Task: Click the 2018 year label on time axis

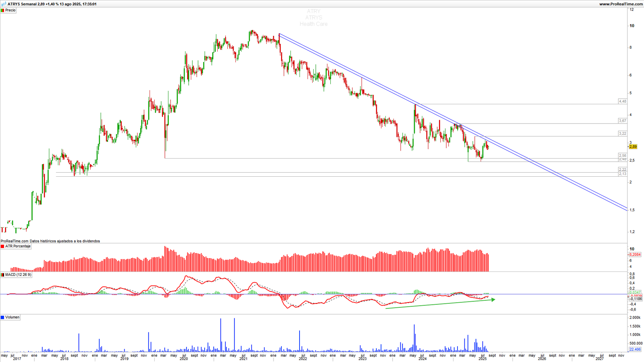Action: click(64, 359)
